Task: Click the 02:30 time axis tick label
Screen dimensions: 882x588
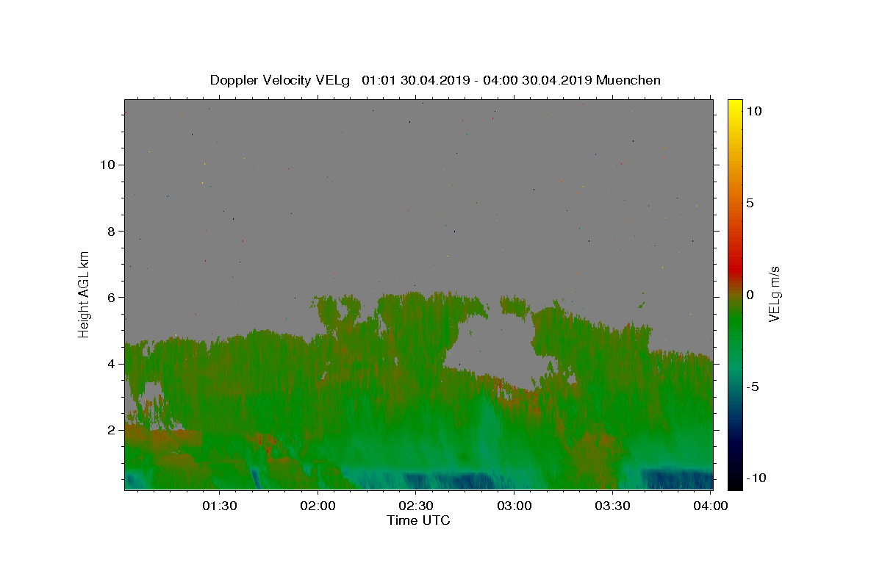Action: click(x=416, y=506)
